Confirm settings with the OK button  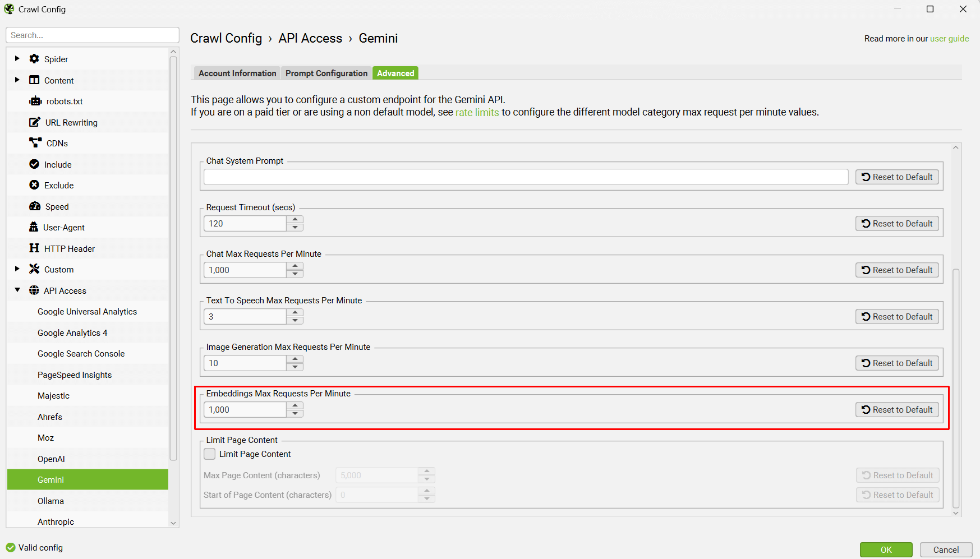[x=886, y=550]
